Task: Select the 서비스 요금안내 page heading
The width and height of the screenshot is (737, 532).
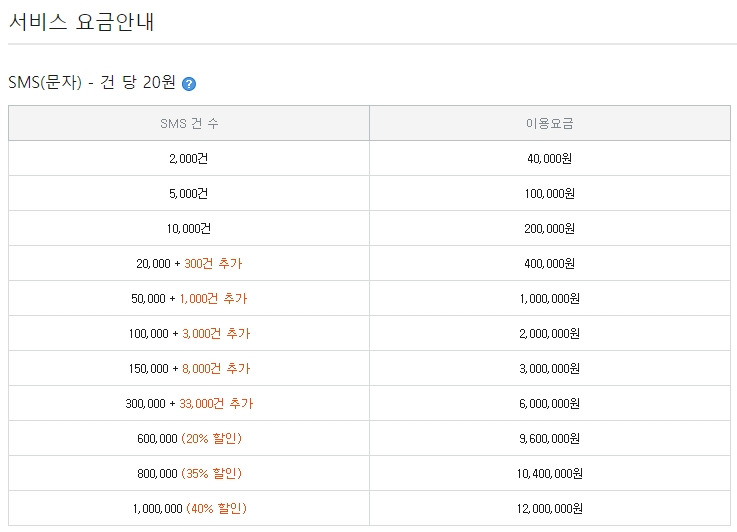Action: 81,22
